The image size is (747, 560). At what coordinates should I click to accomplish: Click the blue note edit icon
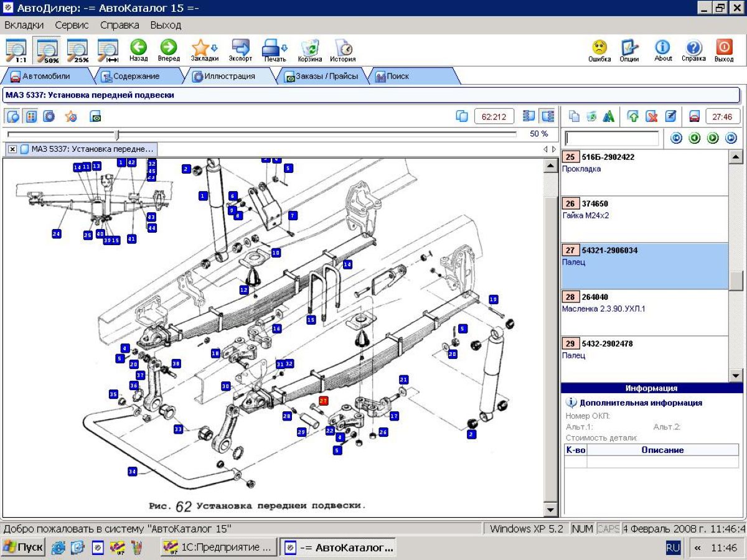pos(670,116)
